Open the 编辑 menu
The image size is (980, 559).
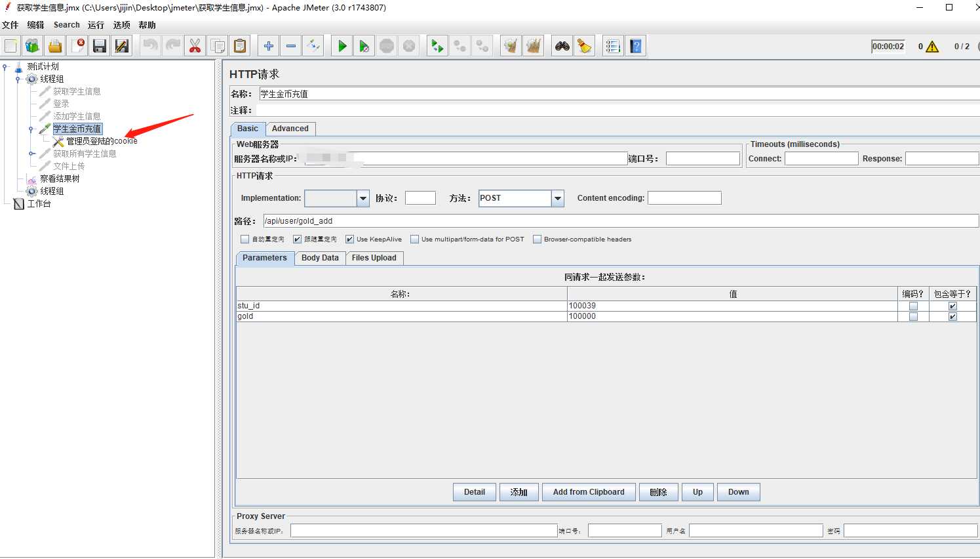(35, 25)
